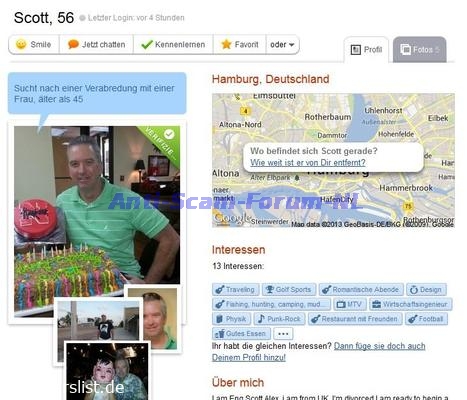Mark as Favorit with the star icon
Image resolution: width=467 pixels, height=400 pixels.
[x=226, y=44]
